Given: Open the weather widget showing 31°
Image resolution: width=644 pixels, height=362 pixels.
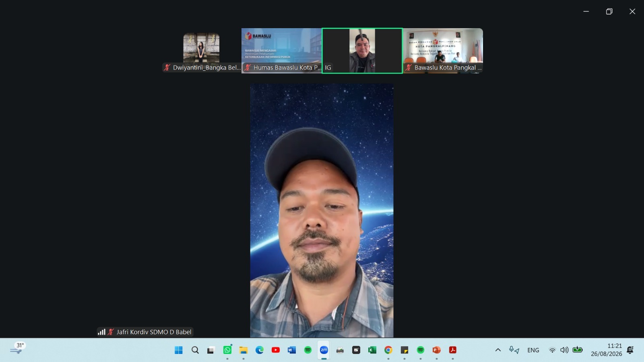Looking at the screenshot, I should (18, 348).
